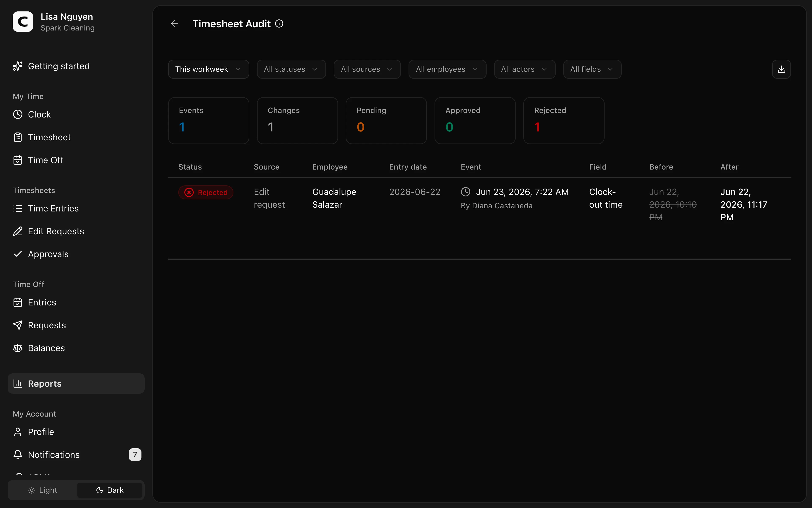Click the struck-through before time value

coord(673,205)
